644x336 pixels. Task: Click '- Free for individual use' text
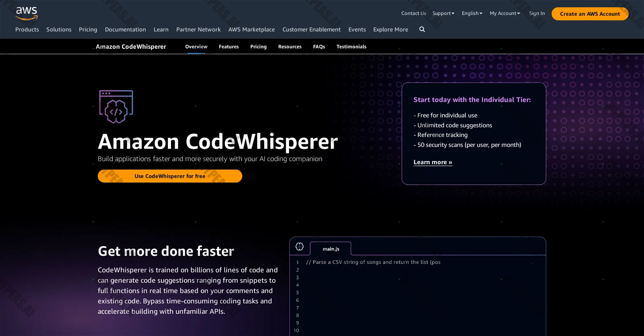[x=446, y=115]
